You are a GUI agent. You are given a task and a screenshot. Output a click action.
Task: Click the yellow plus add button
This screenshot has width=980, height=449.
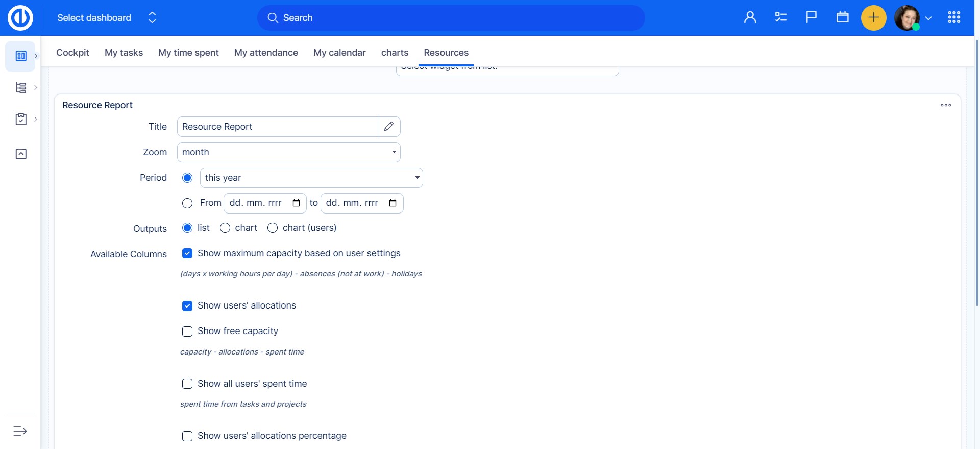click(x=873, y=18)
